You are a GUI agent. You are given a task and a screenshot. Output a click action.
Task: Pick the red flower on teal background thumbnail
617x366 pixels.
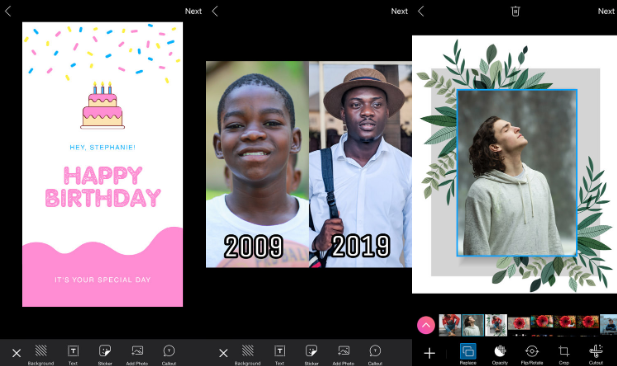tap(542, 322)
